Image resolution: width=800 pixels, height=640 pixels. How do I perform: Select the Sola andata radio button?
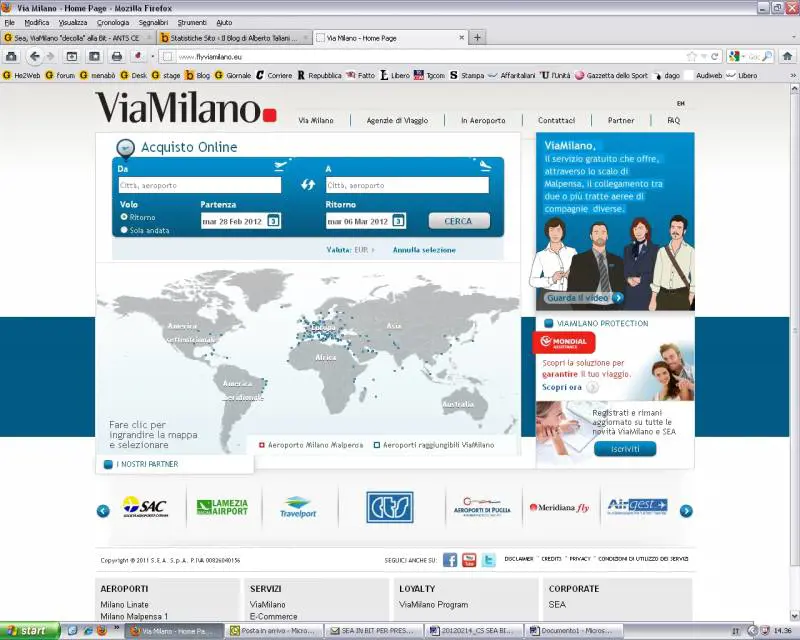click(x=124, y=230)
